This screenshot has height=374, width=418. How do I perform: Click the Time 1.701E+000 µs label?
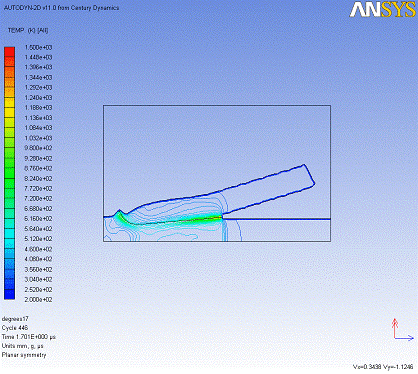point(29,337)
